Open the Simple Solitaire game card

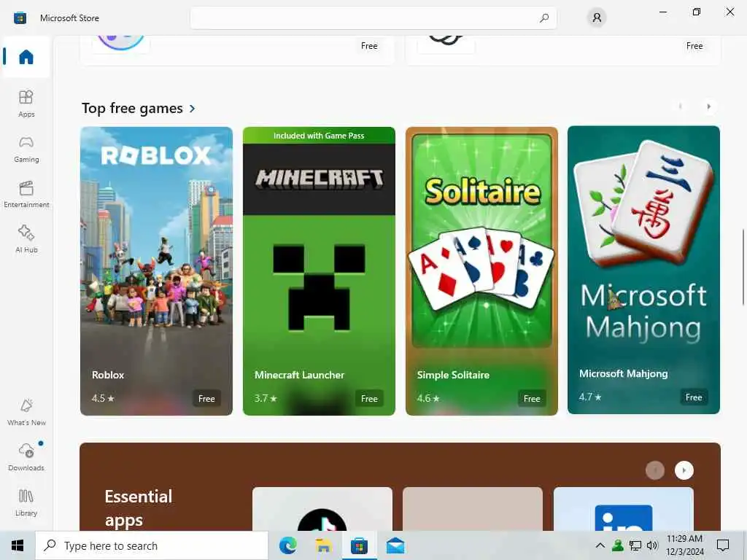(481, 271)
